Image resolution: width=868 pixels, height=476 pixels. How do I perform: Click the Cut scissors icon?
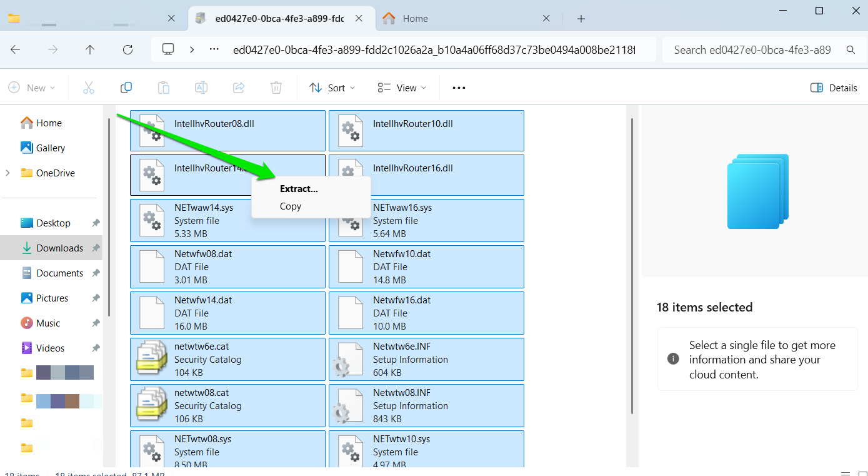[x=89, y=88]
